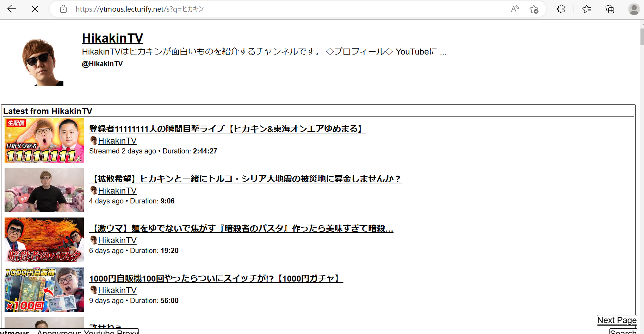Open the 11111111 subscriber live stream video

pyautogui.click(x=227, y=129)
